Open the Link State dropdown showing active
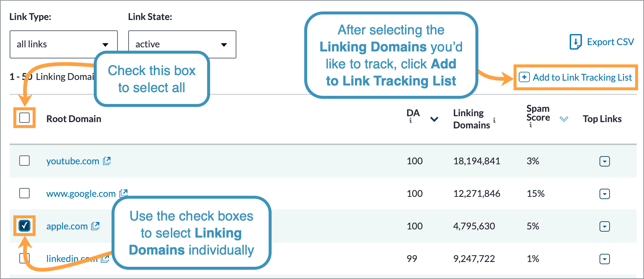The height and width of the screenshot is (279, 644). click(182, 44)
